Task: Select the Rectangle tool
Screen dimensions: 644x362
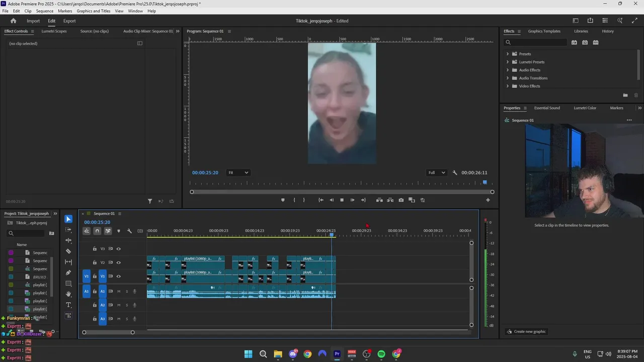Action: (x=68, y=284)
